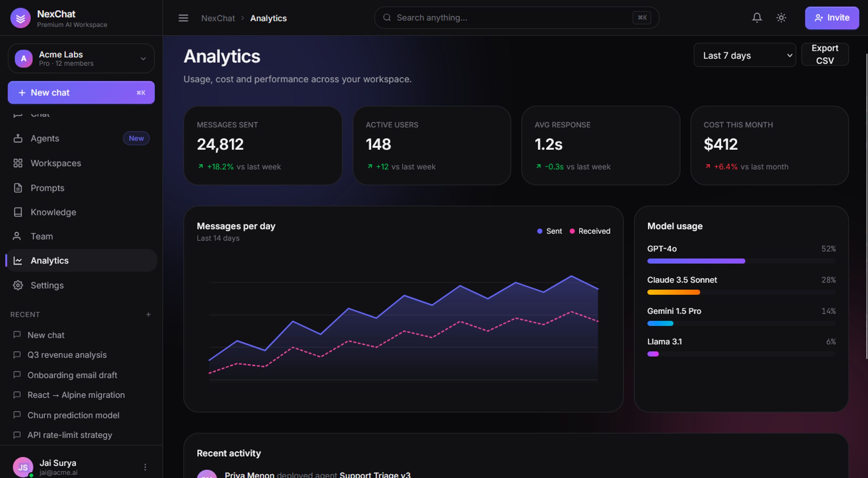Click the chat icon beside 'Churn prediction model'

(17, 415)
